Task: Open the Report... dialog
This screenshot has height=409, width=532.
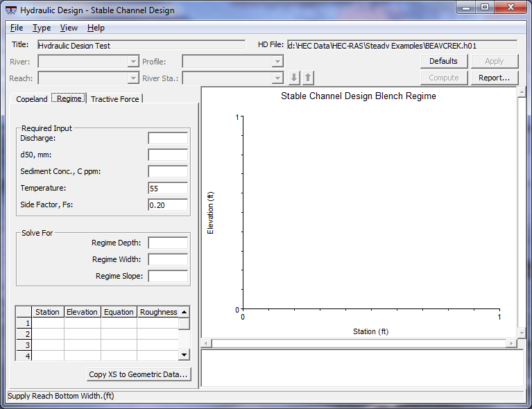Action: click(x=495, y=78)
